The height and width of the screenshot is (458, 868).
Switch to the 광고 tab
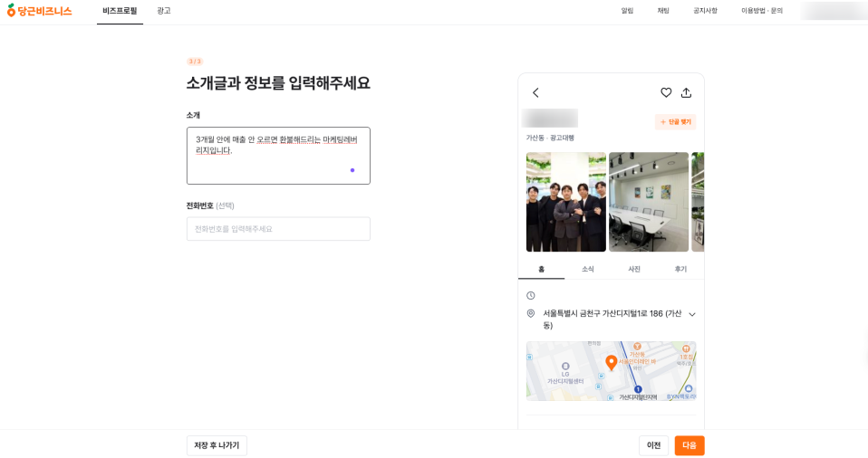pyautogui.click(x=164, y=11)
